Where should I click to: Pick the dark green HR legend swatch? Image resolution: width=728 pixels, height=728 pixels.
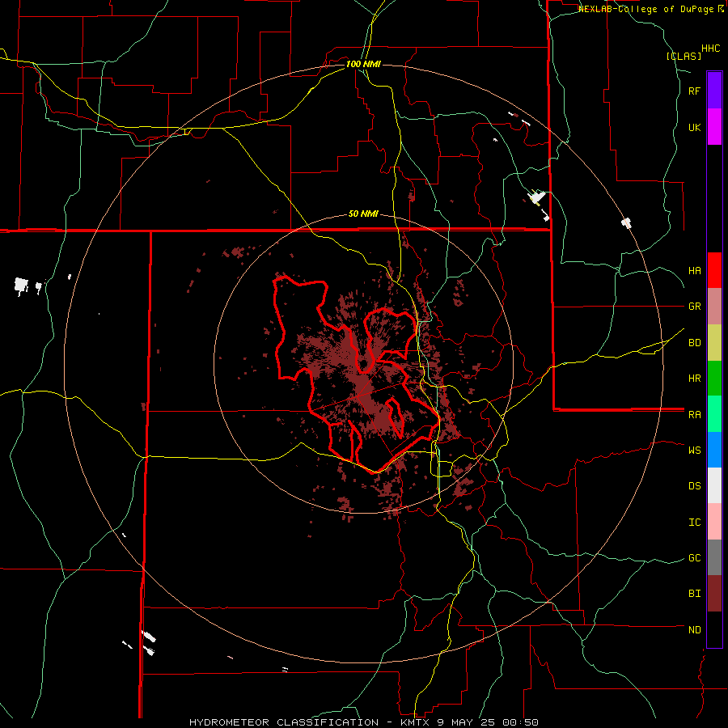tap(714, 378)
